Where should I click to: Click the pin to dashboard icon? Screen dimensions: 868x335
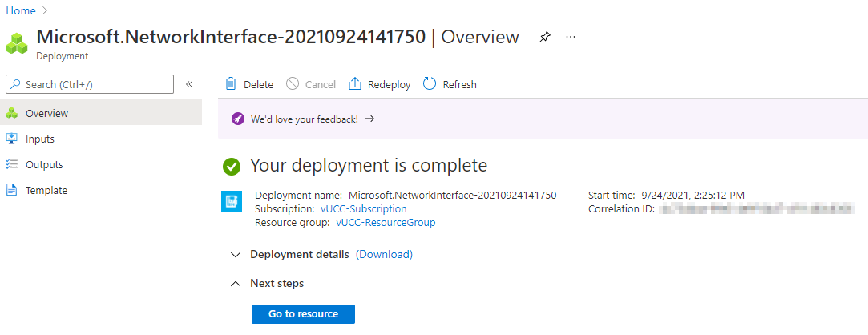click(x=545, y=37)
